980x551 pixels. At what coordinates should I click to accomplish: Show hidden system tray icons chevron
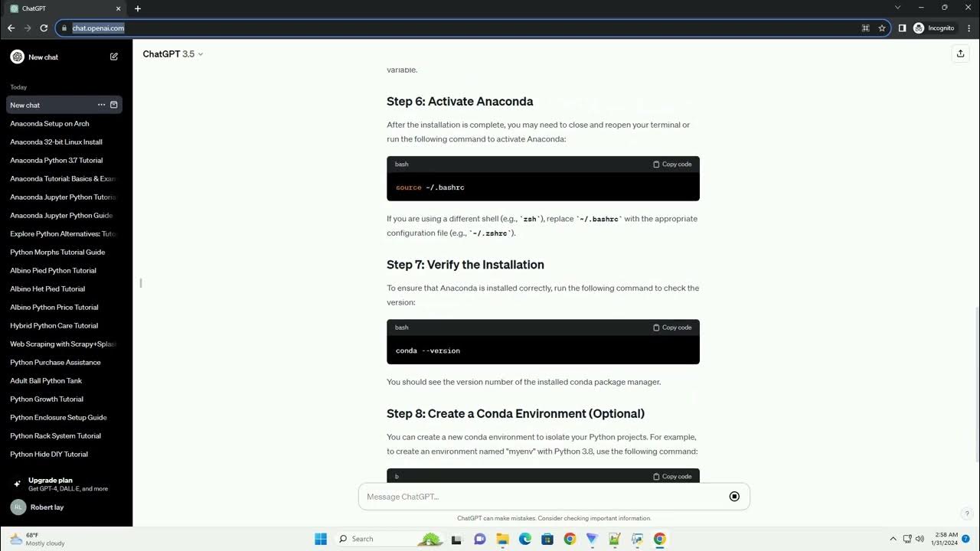[893, 539]
